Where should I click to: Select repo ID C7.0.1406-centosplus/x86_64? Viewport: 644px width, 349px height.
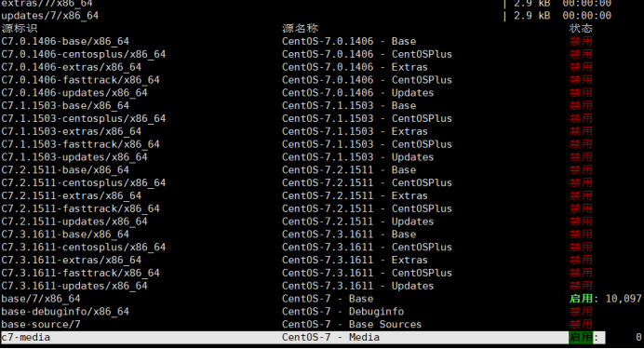(x=84, y=54)
